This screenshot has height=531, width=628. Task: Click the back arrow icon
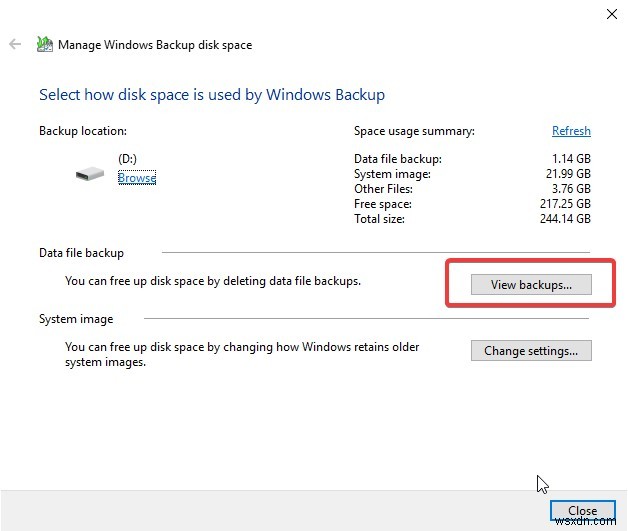coord(15,44)
